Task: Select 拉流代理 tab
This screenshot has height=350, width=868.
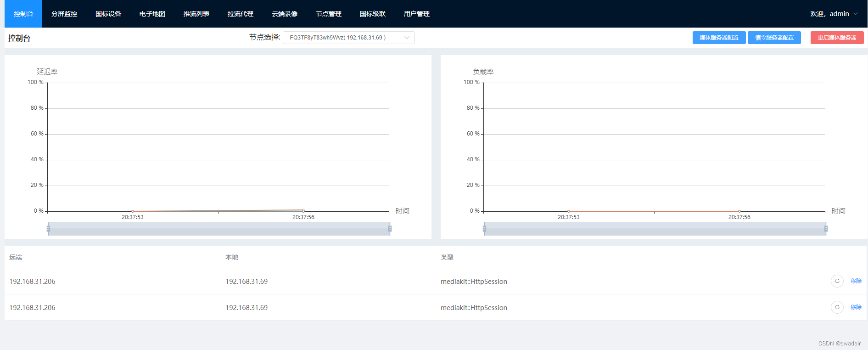Action: (241, 14)
